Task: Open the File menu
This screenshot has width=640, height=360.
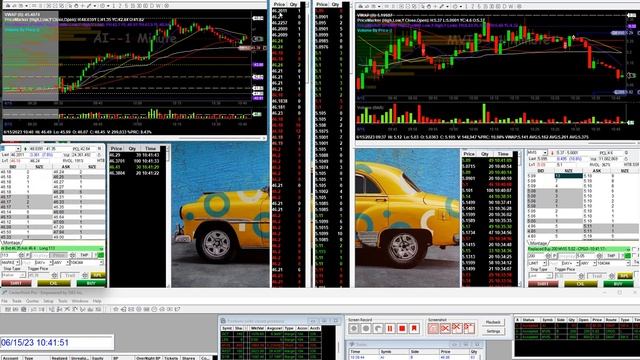Action: (x=4, y=301)
